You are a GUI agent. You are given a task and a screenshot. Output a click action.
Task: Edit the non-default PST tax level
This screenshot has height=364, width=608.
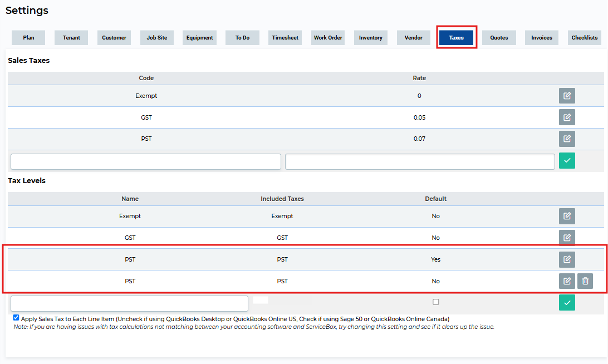point(567,281)
